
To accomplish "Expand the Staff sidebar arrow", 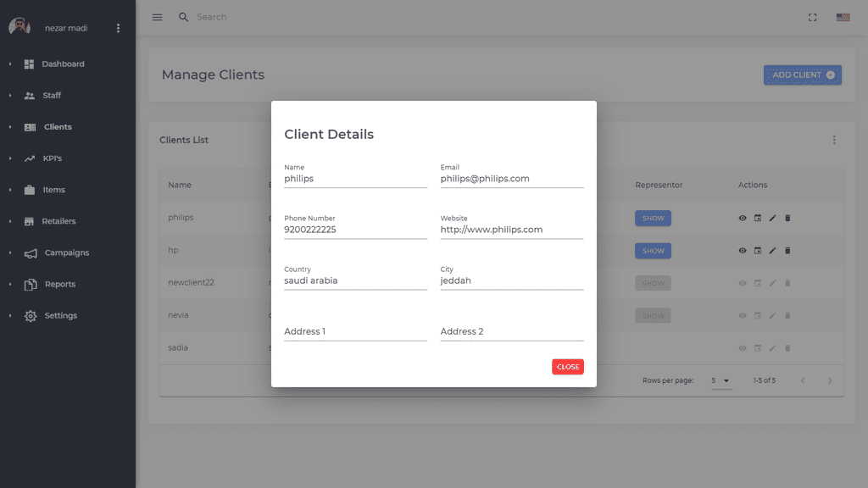I will [x=10, y=96].
